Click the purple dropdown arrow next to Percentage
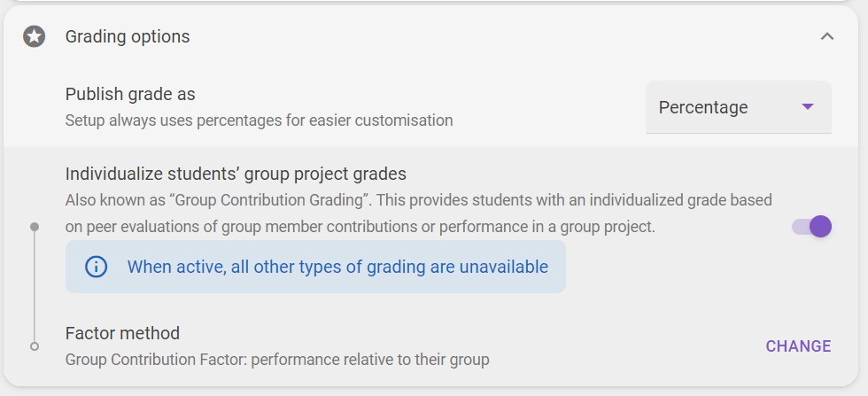 click(808, 107)
